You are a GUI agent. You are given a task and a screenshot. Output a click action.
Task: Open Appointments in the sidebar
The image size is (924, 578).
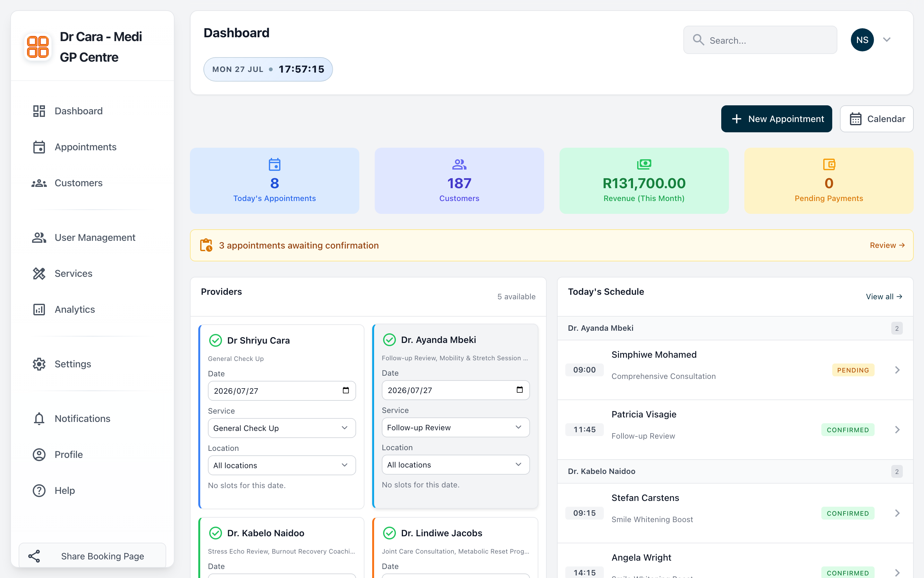pos(92,147)
